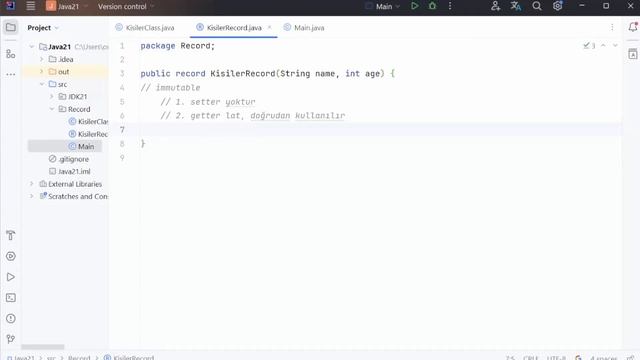Go to next highlighted problem arrow

click(x=615, y=46)
